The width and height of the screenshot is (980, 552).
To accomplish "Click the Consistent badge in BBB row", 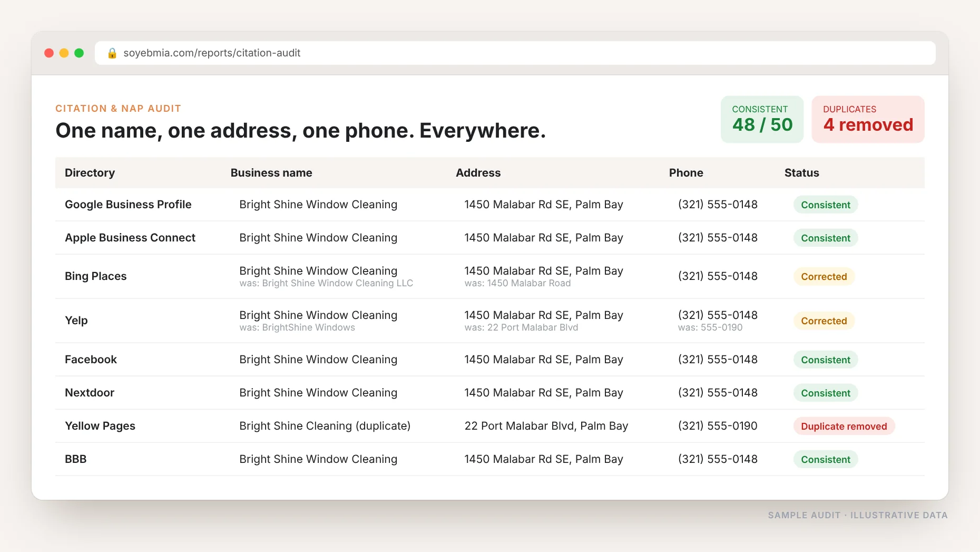I will pyautogui.click(x=826, y=459).
